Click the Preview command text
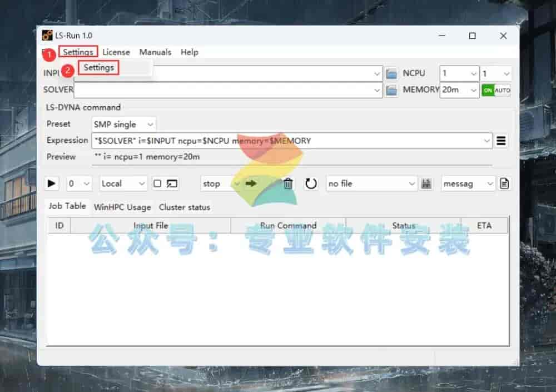 tap(147, 157)
